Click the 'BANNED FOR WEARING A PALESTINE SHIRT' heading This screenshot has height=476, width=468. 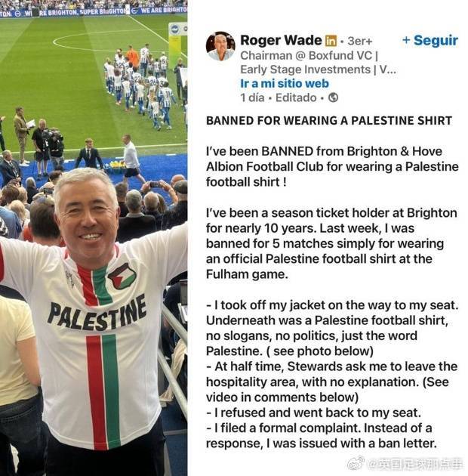click(x=329, y=121)
